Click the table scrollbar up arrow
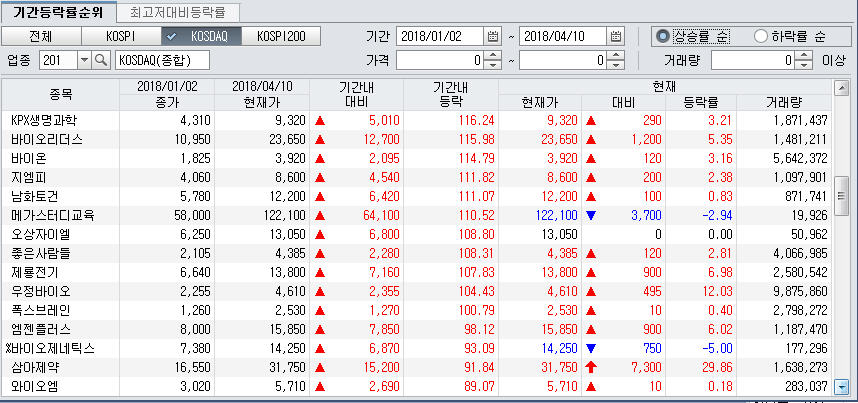858x403 pixels. [x=840, y=88]
